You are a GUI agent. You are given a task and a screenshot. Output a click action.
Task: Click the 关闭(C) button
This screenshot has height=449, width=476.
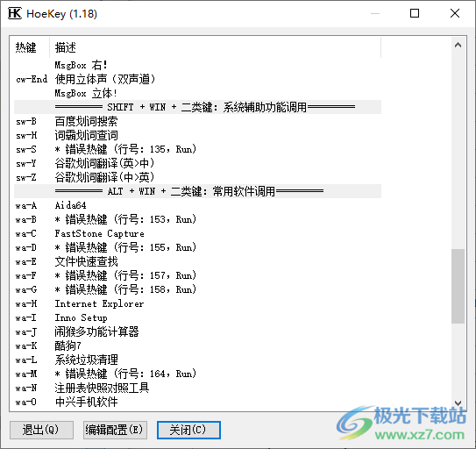click(188, 430)
